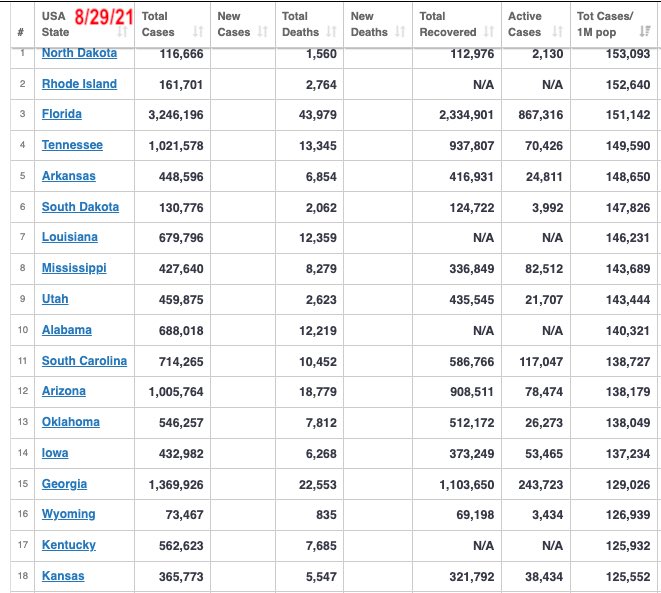This screenshot has height=593, width=661.
Task: Click Kentucky N/A active cases cell
Action: 553,546
